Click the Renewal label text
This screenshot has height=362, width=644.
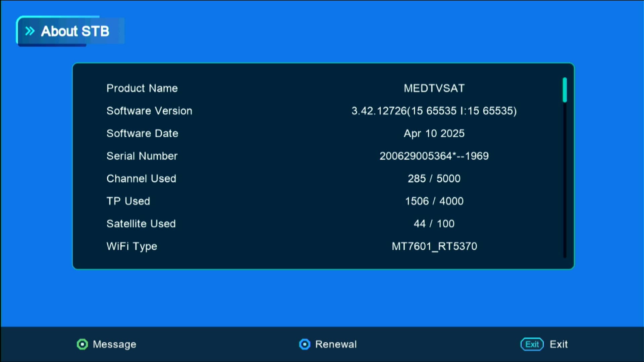(335, 344)
